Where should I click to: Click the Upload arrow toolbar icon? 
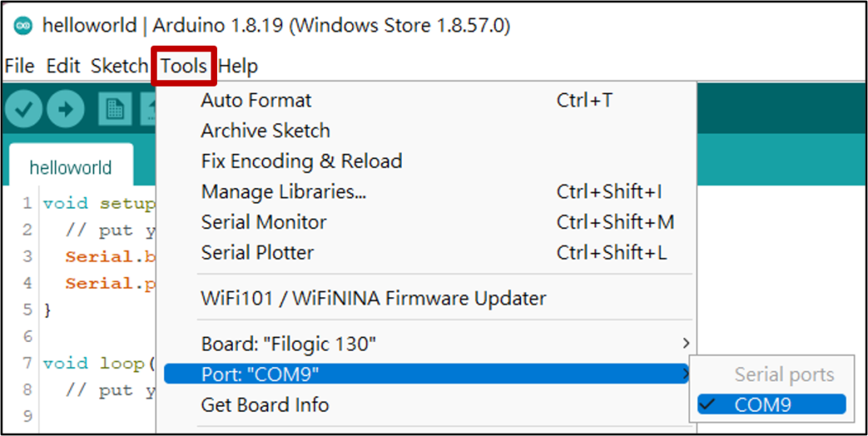66,111
